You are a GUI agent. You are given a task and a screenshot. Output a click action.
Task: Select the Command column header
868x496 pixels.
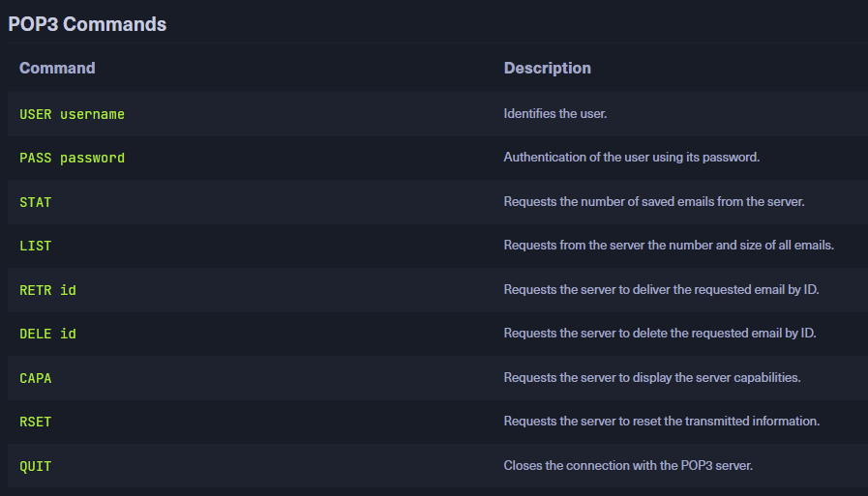[57, 68]
